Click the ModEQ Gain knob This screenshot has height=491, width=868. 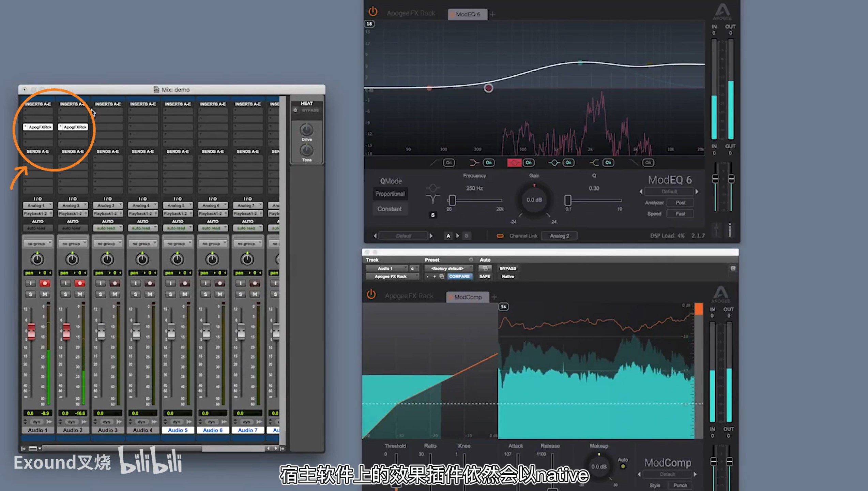pos(534,200)
